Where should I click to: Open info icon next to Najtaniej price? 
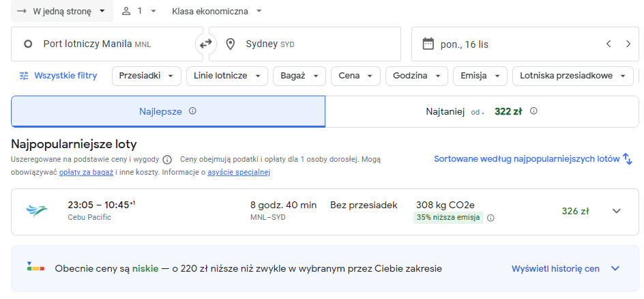click(x=533, y=111)
